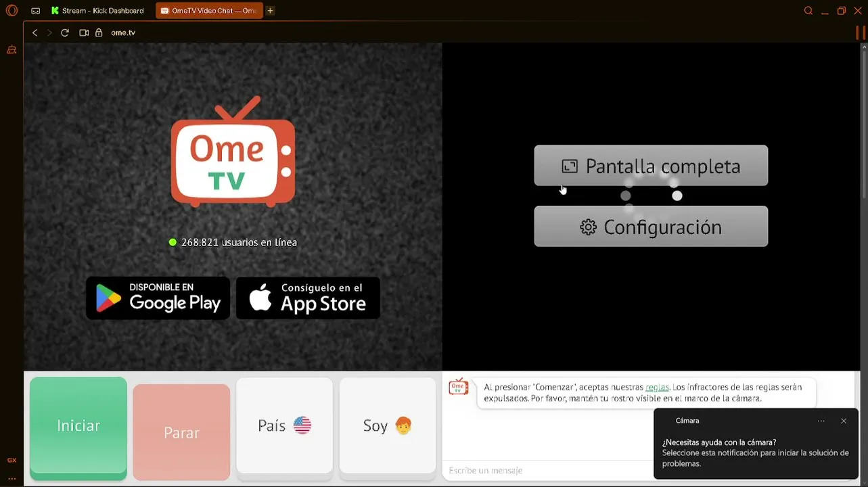Click the green Iniciar button
Image resolution: width=868 pixels, height=487 pixels.
tap(78, 428)
